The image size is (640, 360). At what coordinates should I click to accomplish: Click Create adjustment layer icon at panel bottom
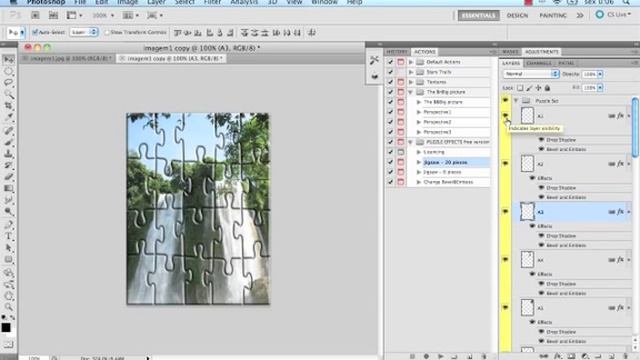(x=585, y=356)
